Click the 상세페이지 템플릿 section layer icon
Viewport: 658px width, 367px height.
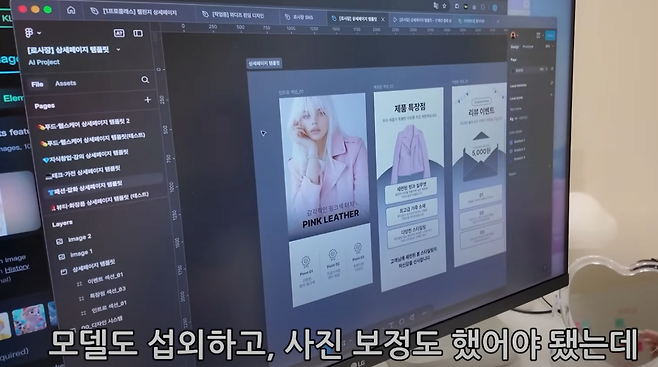[x=64, y=272]
